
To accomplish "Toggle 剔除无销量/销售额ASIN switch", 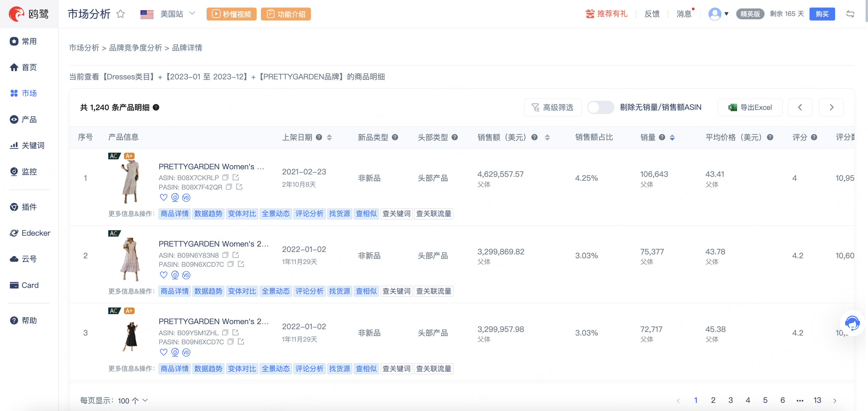I will coord(600,107).
